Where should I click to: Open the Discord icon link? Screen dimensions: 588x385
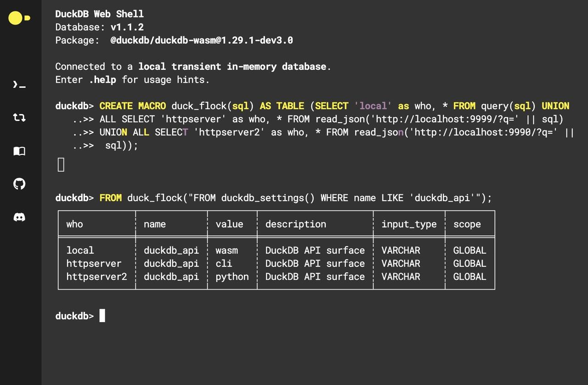(x=19, y=217)
